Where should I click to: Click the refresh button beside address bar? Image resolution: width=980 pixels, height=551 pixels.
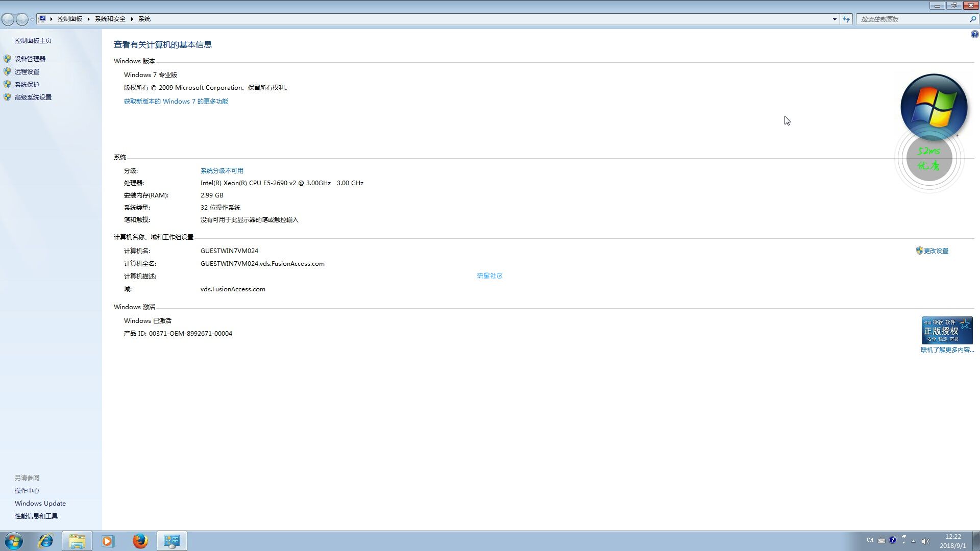click(846, 19)
